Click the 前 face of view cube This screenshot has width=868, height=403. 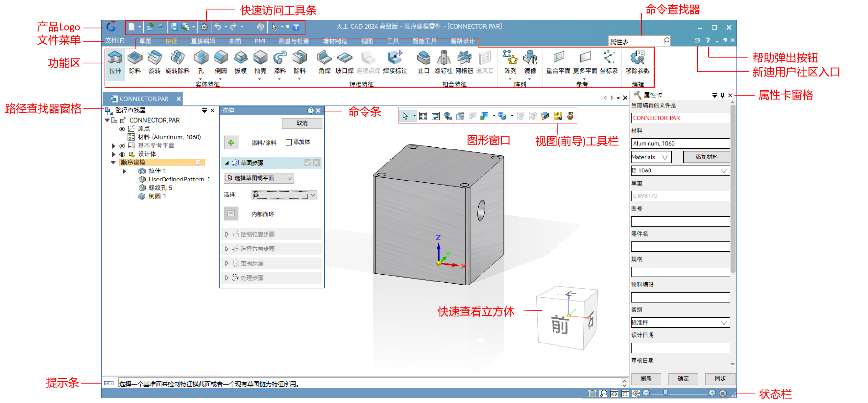(560, 325)
